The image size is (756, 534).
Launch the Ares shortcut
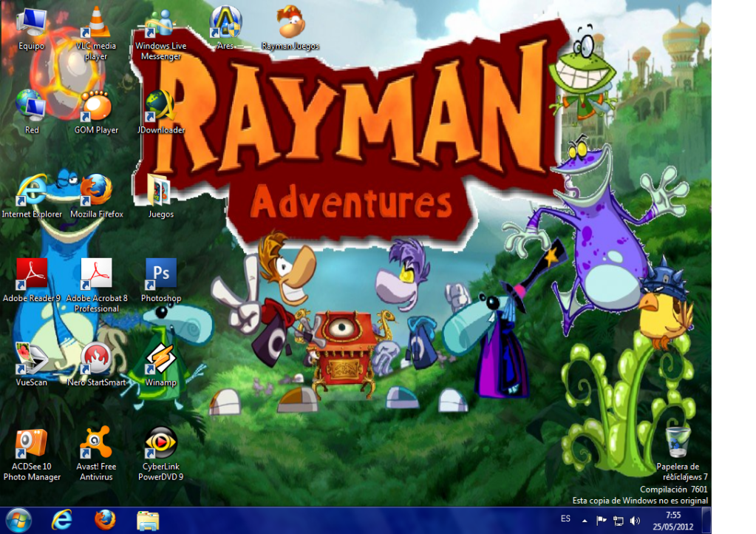[x=225, y=29]
